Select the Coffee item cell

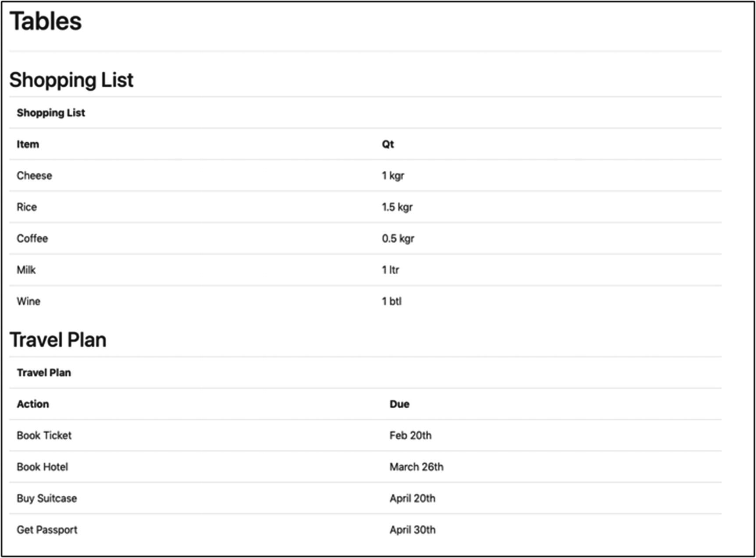click(x=32, y=239)
